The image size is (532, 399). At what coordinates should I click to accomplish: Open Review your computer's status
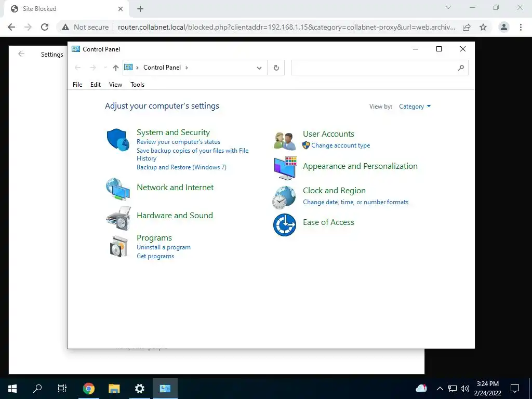coord(179,142)
